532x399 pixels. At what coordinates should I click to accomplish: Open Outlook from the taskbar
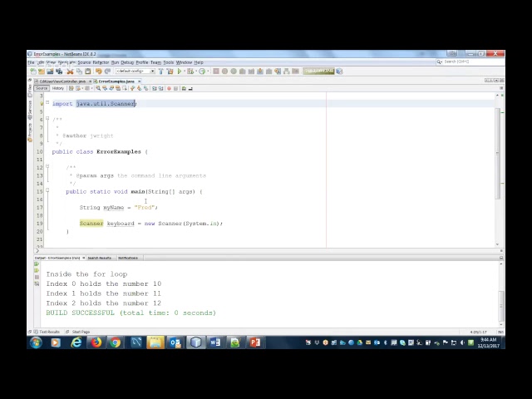pyautogui.click(x=175, y=342)
